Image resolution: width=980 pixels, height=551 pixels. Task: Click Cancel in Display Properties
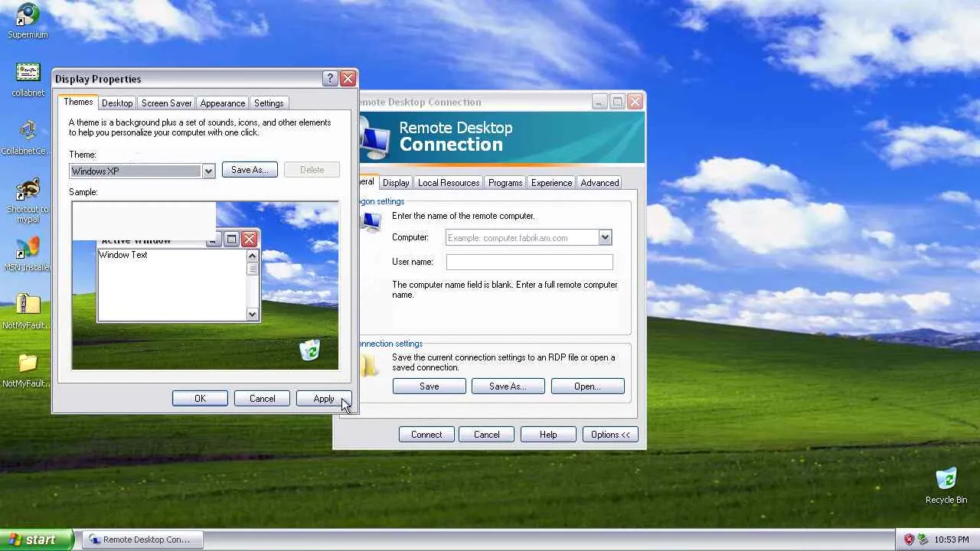(x=262, y=399)
